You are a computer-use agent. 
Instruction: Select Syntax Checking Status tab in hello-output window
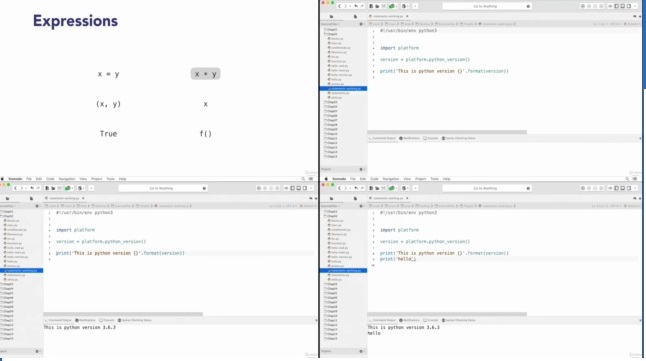(459, 320)
